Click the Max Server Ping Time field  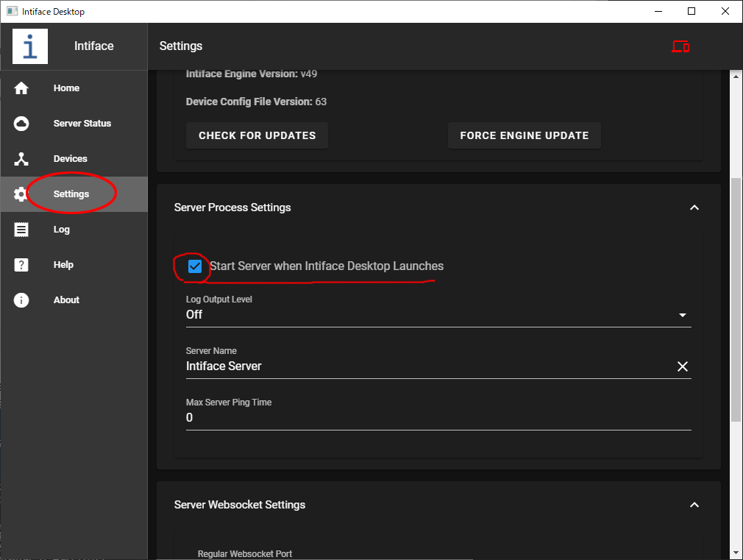point(438,417)
